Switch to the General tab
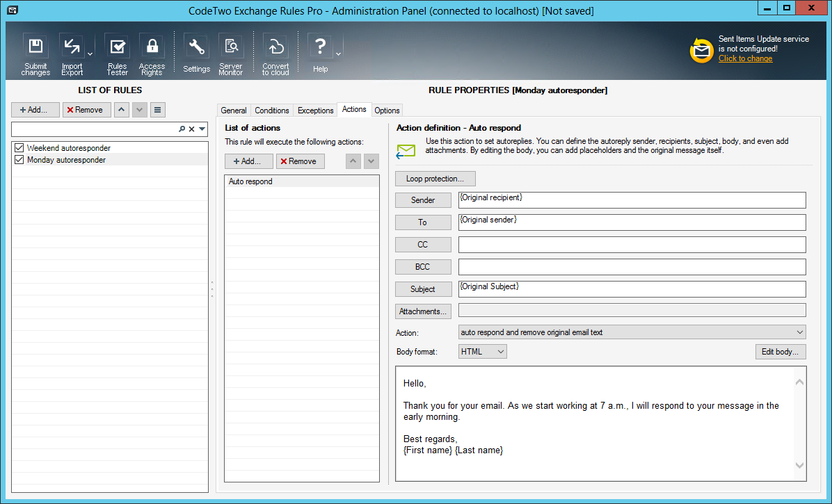 [234, 111]
